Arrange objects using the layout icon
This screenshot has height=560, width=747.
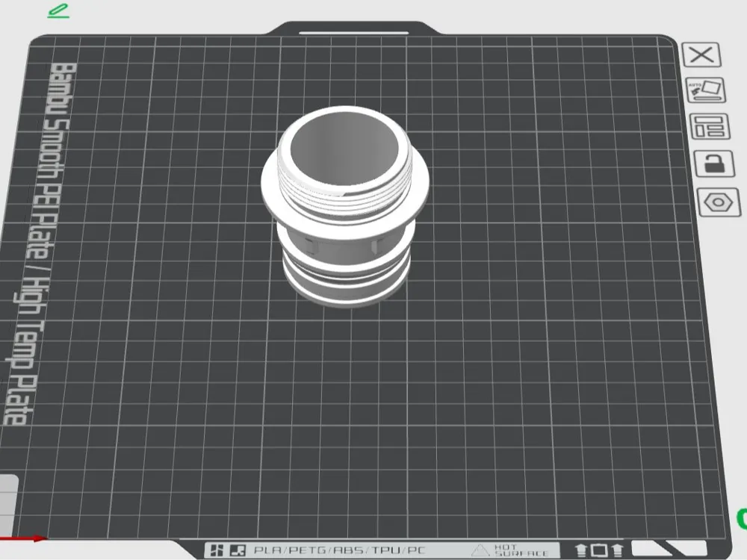(710, 126)
